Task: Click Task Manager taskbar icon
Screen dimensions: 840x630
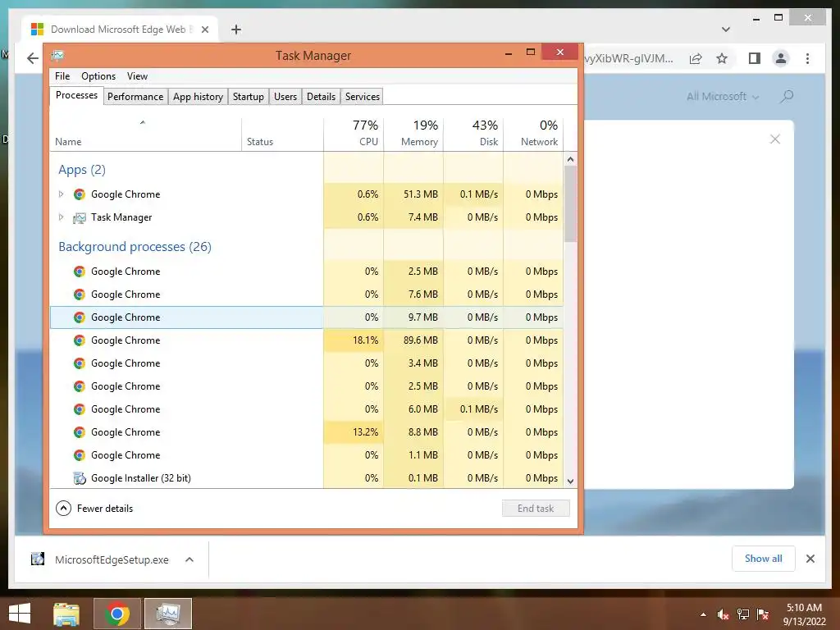Action: pyautogui.click(x=168, y=614)
